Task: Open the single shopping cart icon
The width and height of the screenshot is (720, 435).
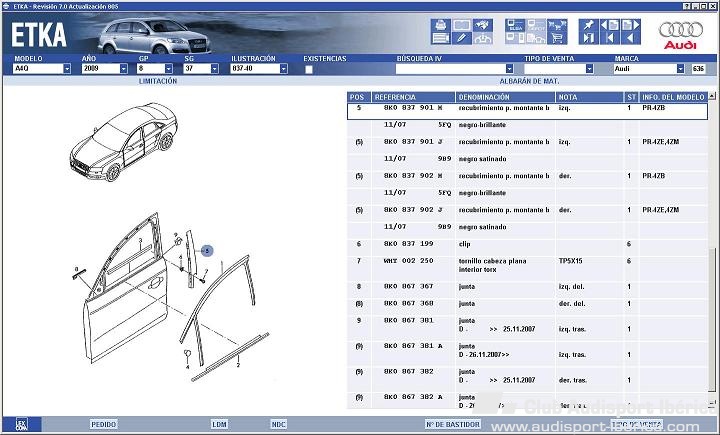Action: tap(557, 38)
